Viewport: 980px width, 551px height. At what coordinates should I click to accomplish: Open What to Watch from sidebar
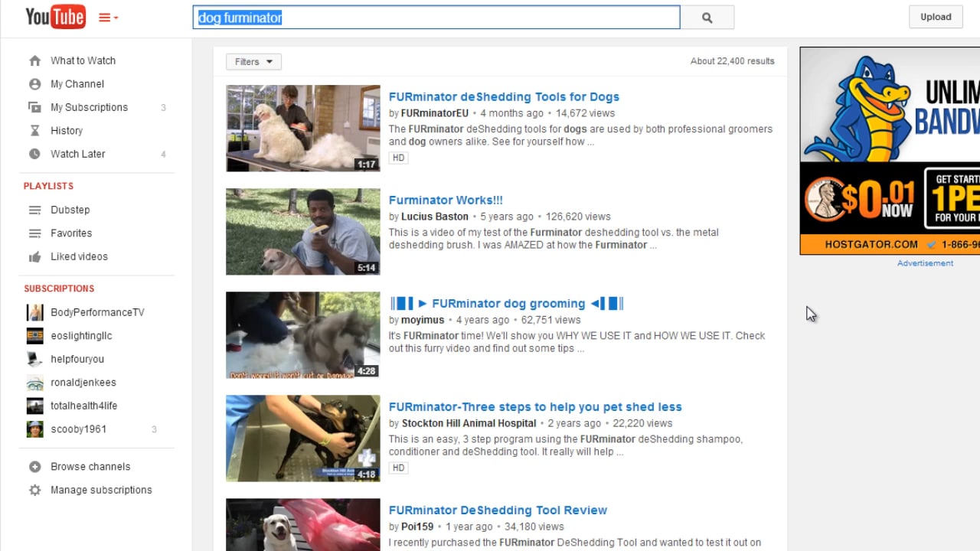click(x=83, y=60)
